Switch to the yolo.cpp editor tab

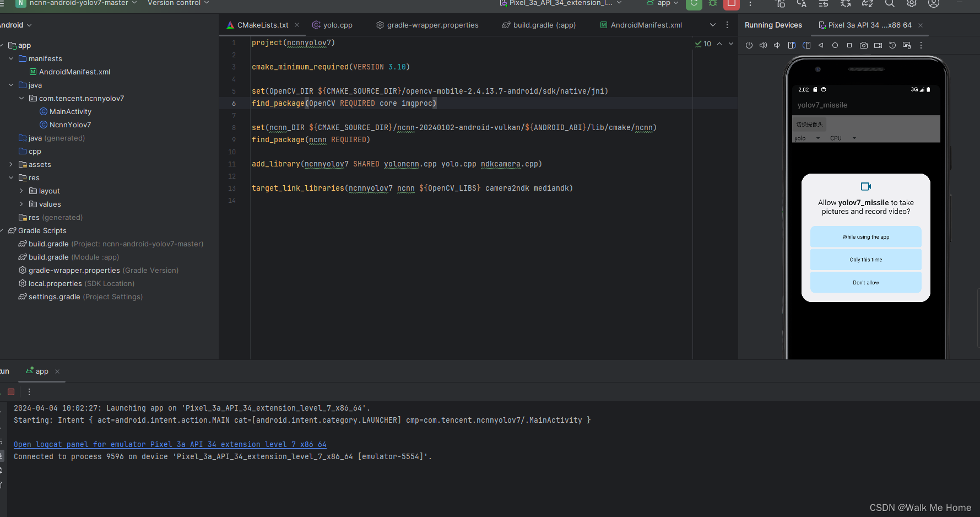pyautogui.click(x=337, y=25)
